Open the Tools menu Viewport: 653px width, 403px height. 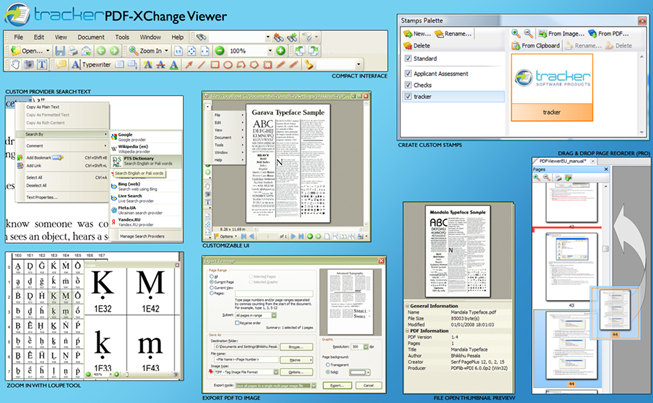coord(122,37)
